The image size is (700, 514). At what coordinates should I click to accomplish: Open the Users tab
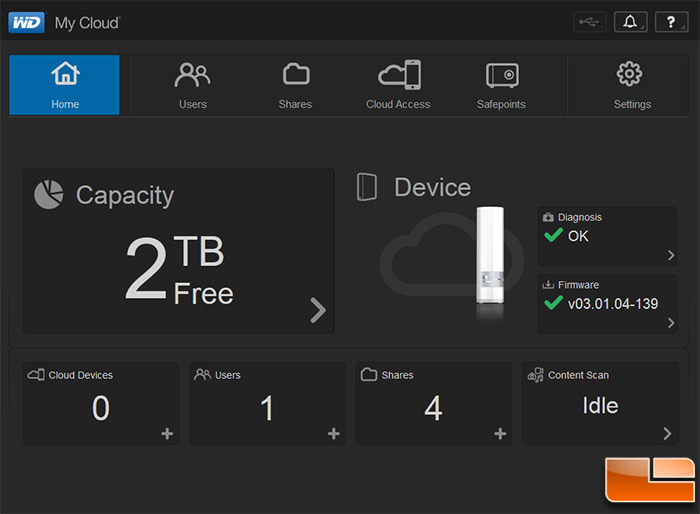point(192,85)
